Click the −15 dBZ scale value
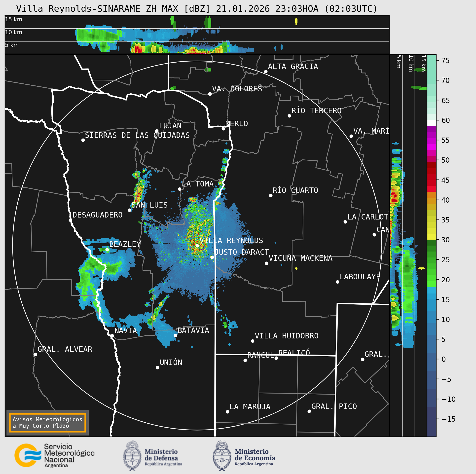 (449, 419)
